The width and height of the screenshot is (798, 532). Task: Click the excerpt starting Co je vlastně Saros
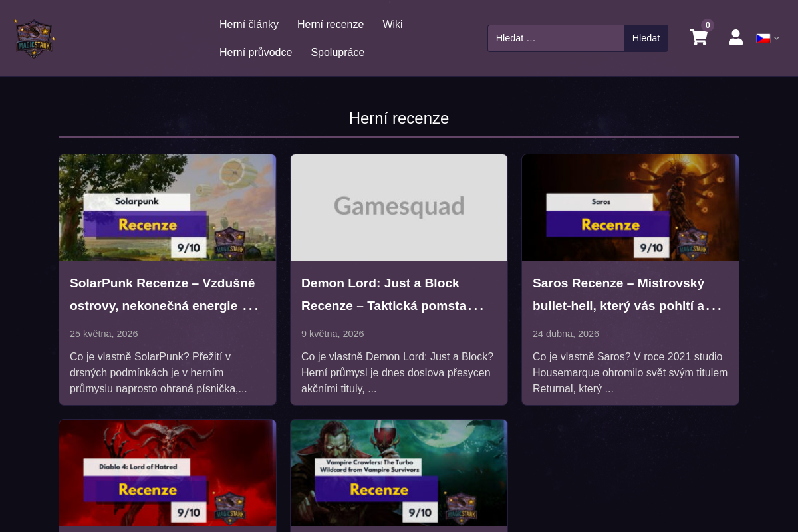pyautogui.click(x=630, y=373)
